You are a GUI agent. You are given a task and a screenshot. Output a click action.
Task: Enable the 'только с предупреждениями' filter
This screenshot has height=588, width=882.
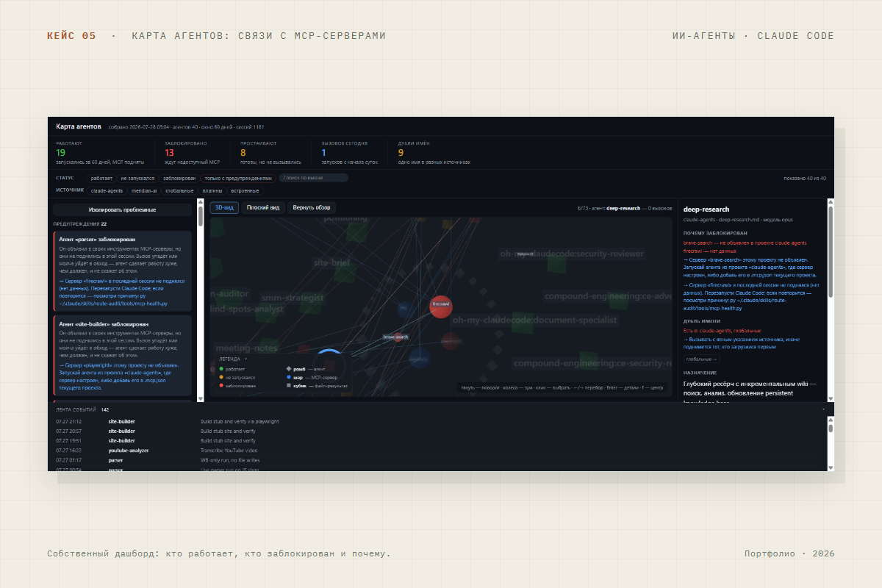pos(238,178)
